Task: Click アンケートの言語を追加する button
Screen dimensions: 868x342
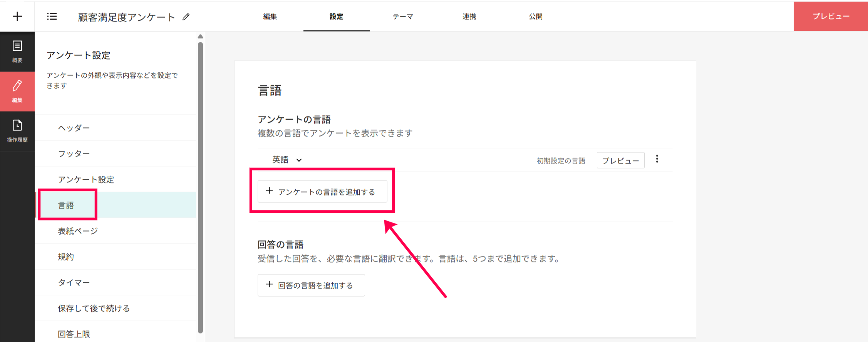Action: pyautogui.click(x=322, y=192)
